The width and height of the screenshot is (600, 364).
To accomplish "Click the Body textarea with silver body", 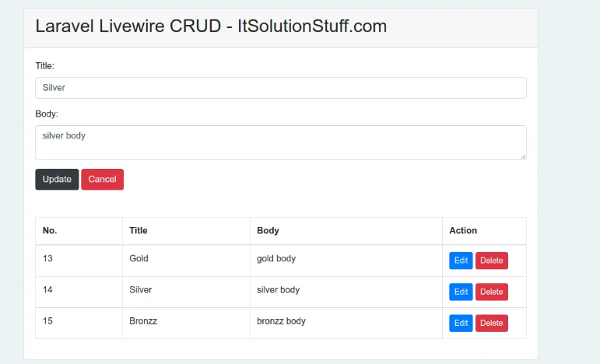I will tap(280, 142).
